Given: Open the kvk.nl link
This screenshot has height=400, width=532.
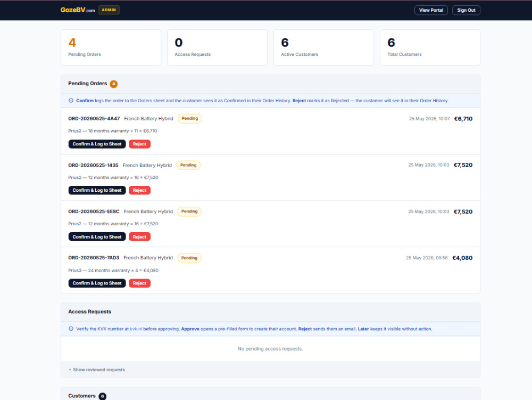Looking at the screenshot, I should (x=136, y=329).
